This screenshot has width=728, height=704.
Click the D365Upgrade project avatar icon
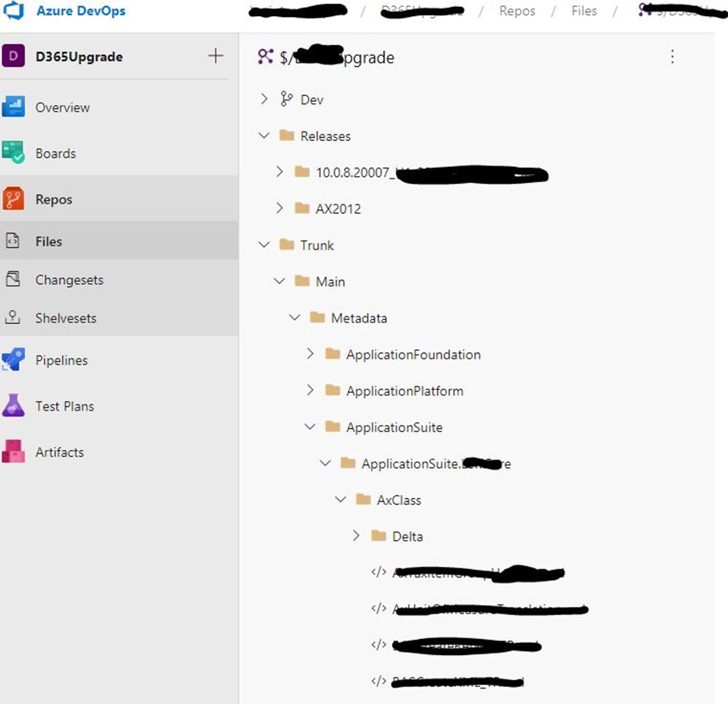point(14,56)
